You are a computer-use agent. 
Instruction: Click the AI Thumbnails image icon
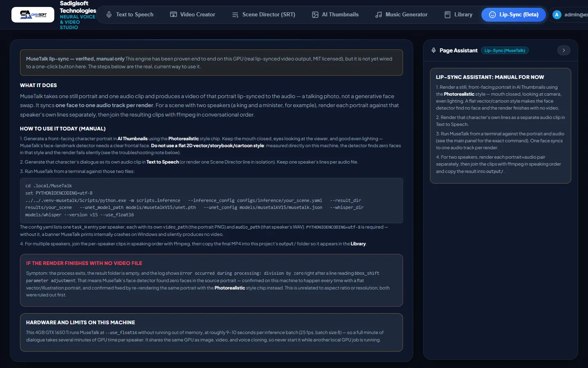(x=315, y=15)
